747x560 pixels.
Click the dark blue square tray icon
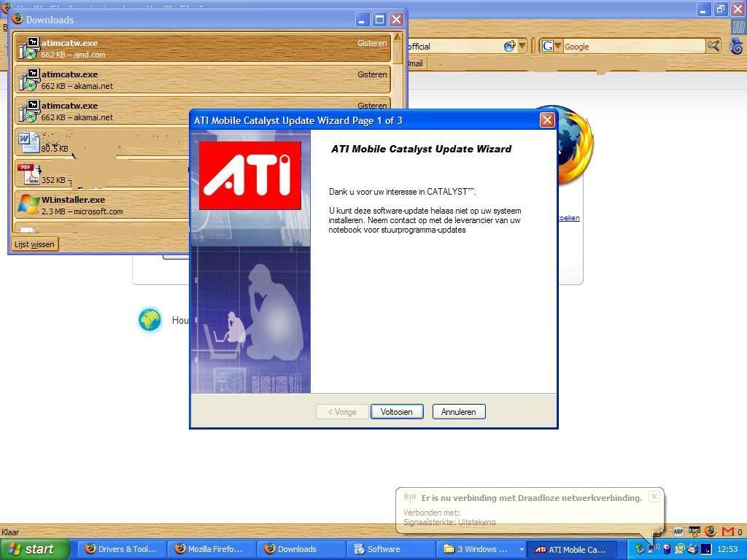pos(706,550)
